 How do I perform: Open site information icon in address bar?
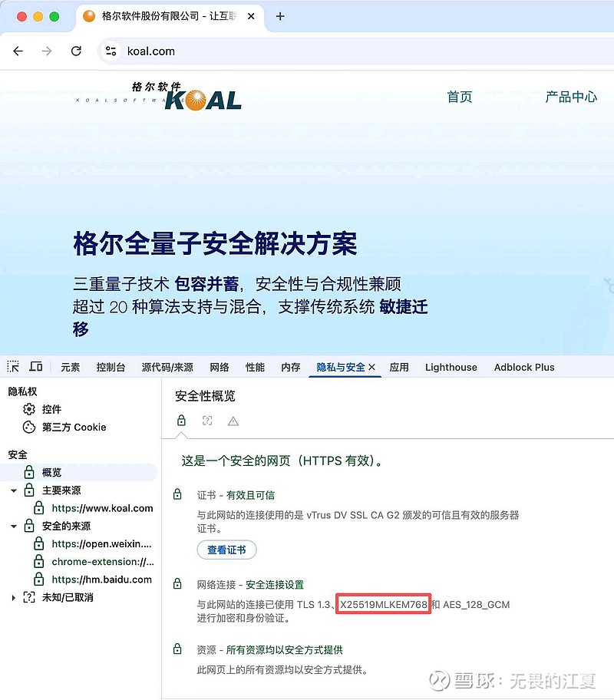(111, 51)
